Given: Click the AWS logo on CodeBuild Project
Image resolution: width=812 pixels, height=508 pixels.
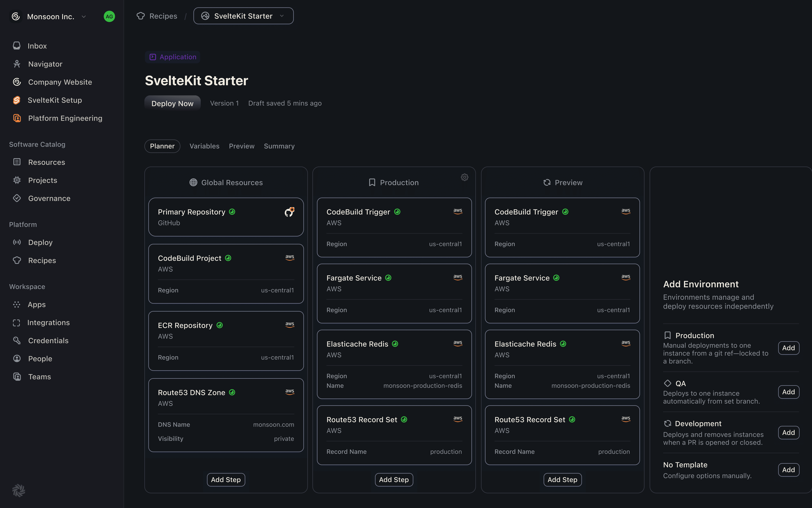Looking at the screenshot, I should click(x=290, y=257).
